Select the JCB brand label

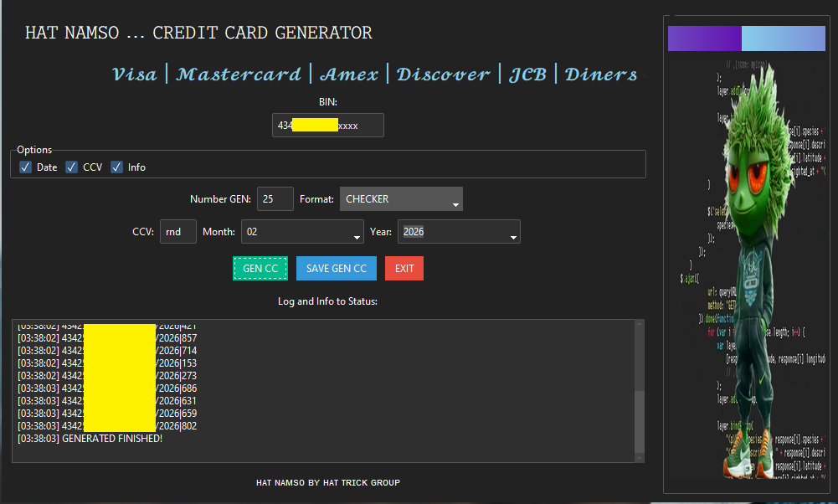click(527, 75)
